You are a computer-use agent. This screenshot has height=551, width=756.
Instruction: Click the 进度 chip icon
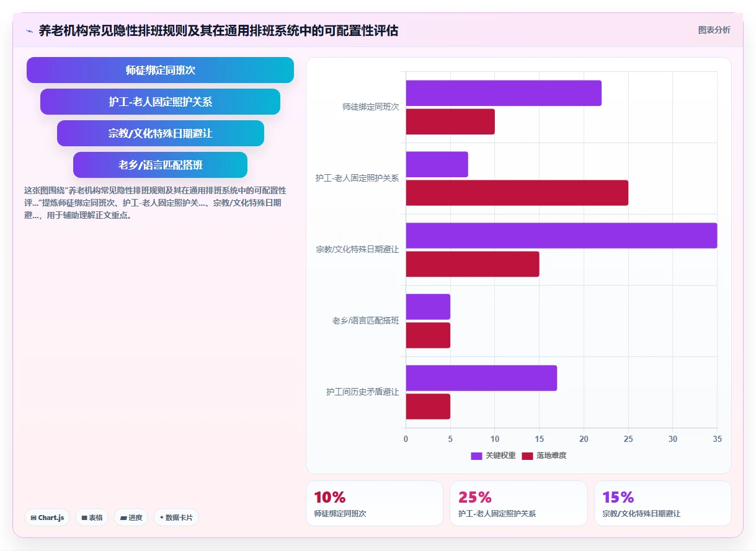click(123, 518)
